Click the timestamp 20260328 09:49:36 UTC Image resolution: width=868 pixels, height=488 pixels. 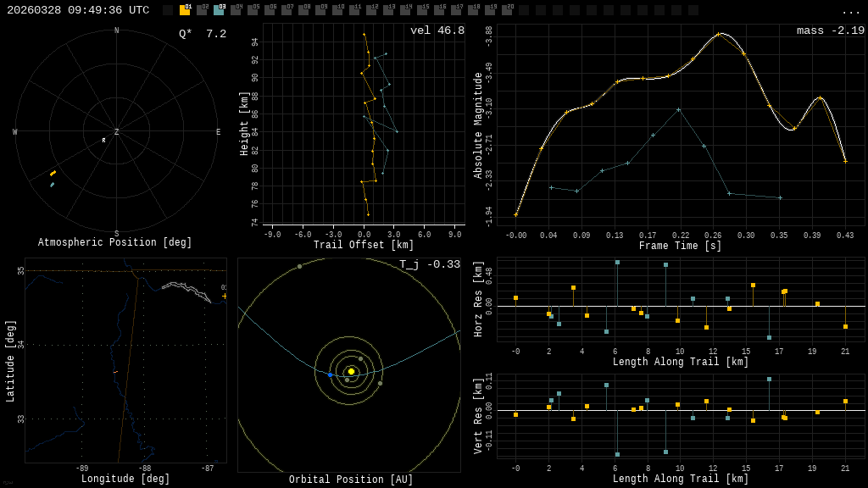(78, 10)
